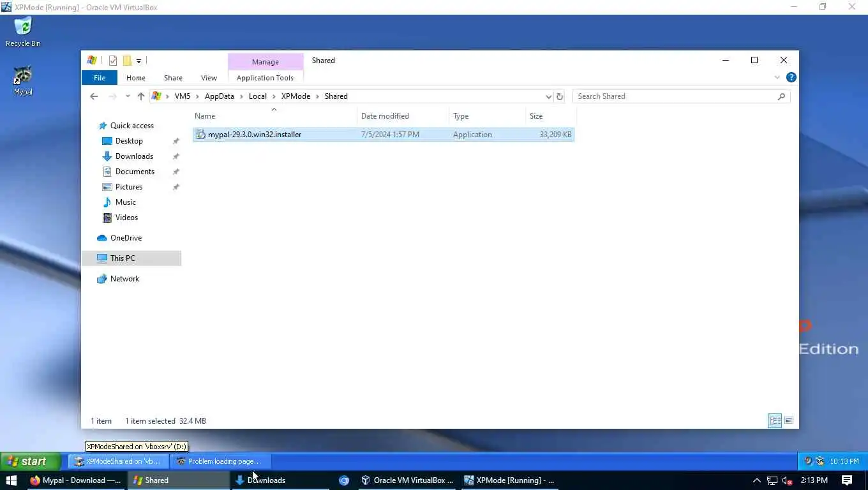Switch to the View ribbon tab
The height and width of the screenshot is (490, 868).
click(x=209, y=78)
